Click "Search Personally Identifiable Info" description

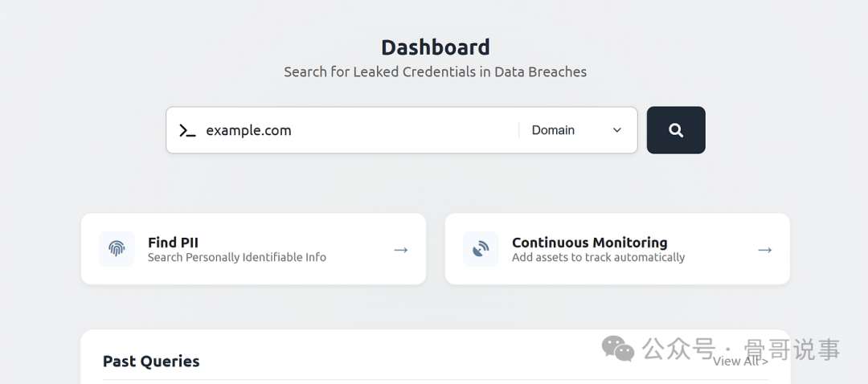click(237, 258)
